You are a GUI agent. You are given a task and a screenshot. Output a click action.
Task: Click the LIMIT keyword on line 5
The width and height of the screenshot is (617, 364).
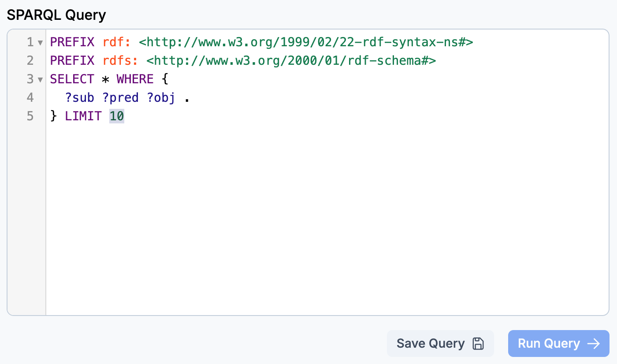click(x=83, y=116)
